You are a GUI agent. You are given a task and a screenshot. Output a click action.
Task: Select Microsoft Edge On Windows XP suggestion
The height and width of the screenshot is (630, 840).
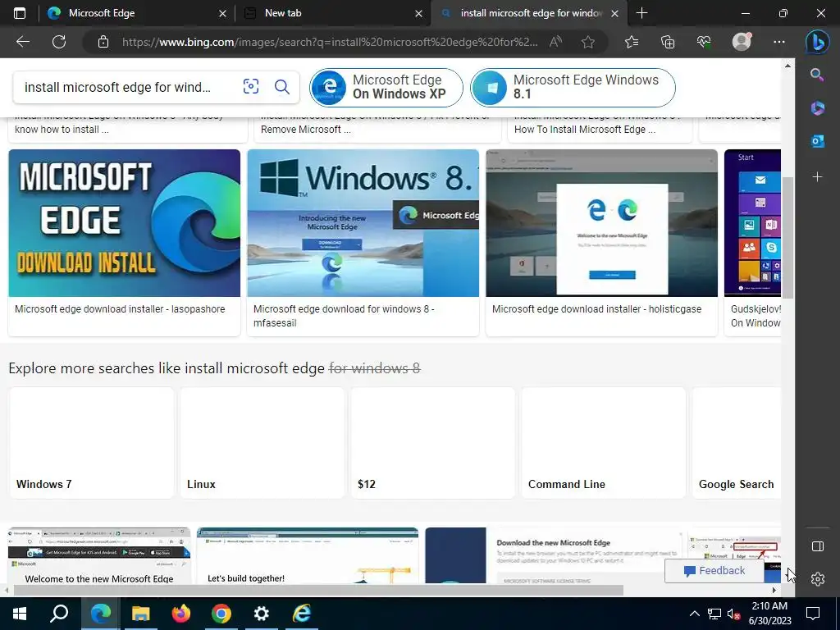pyautogui.click(x=386, y=87)
